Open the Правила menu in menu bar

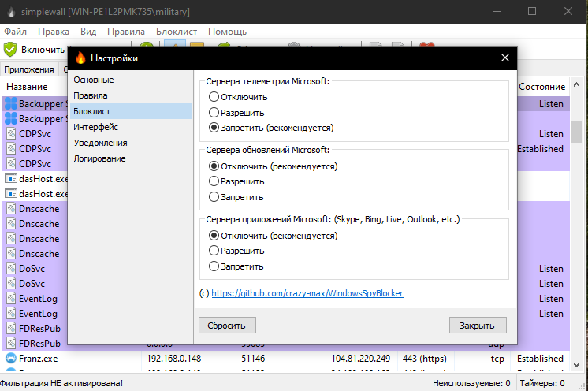[125, 32]
